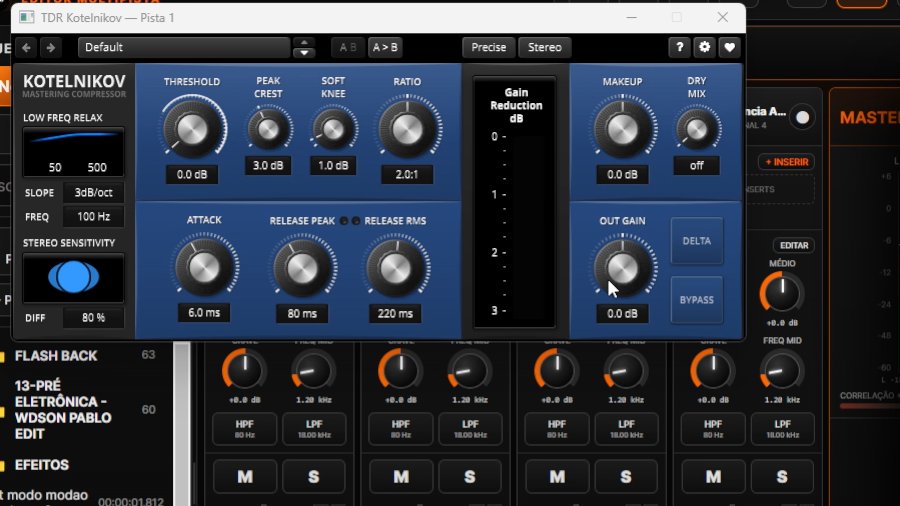Copy state with A > B button

(x=385, y=48)
